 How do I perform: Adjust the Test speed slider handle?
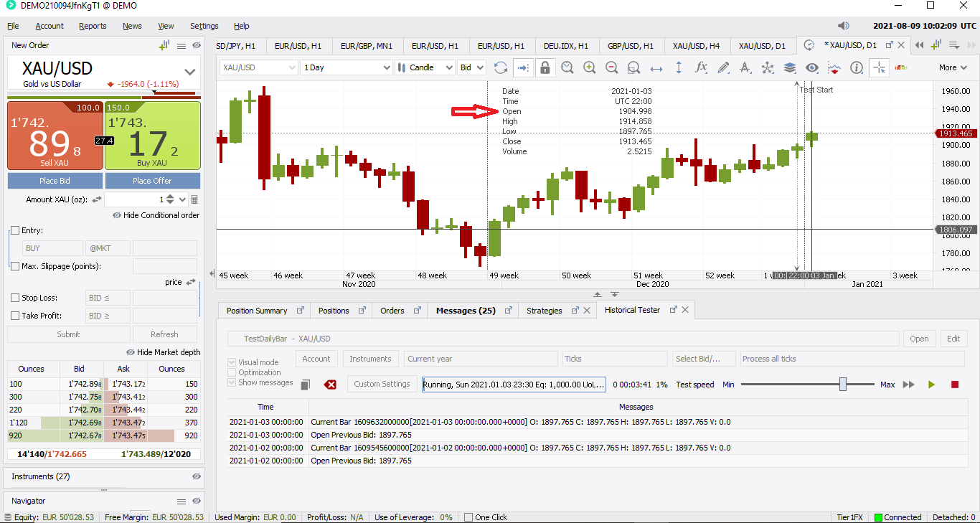click(843, 385)
